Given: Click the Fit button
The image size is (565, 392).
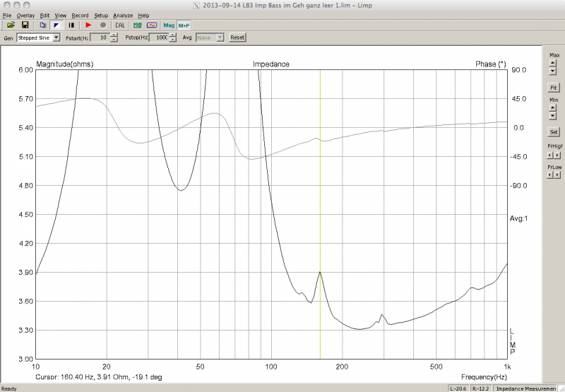Looking at the screenshot, I should point(554,88).
